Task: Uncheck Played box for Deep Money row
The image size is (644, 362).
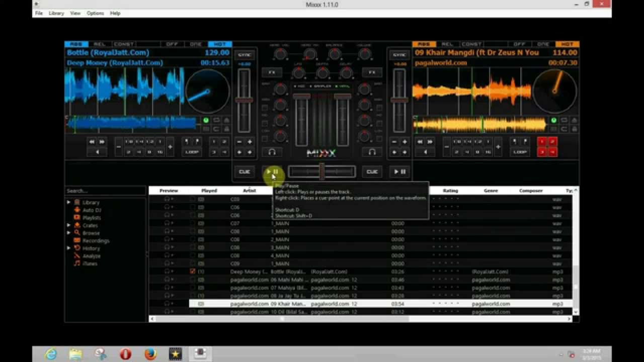Action: (x=193, y=271)
